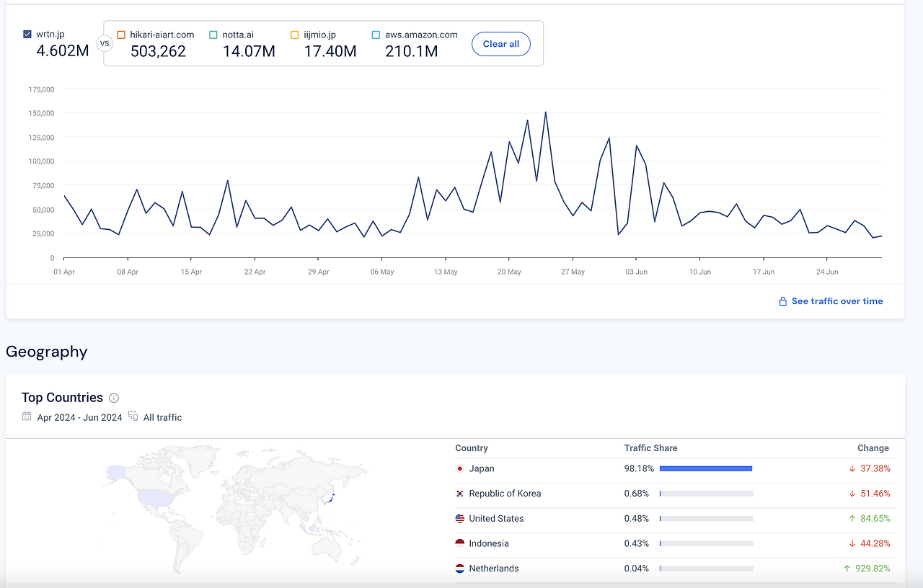Click Japan's traffic share bar
Screen dimensions: 923x588
(706, 468)
